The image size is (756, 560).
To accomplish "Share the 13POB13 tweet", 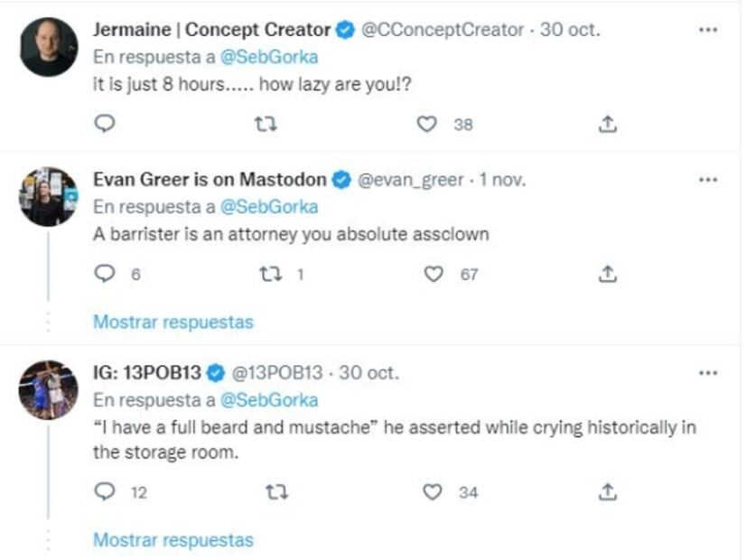I will pos(608,492).
